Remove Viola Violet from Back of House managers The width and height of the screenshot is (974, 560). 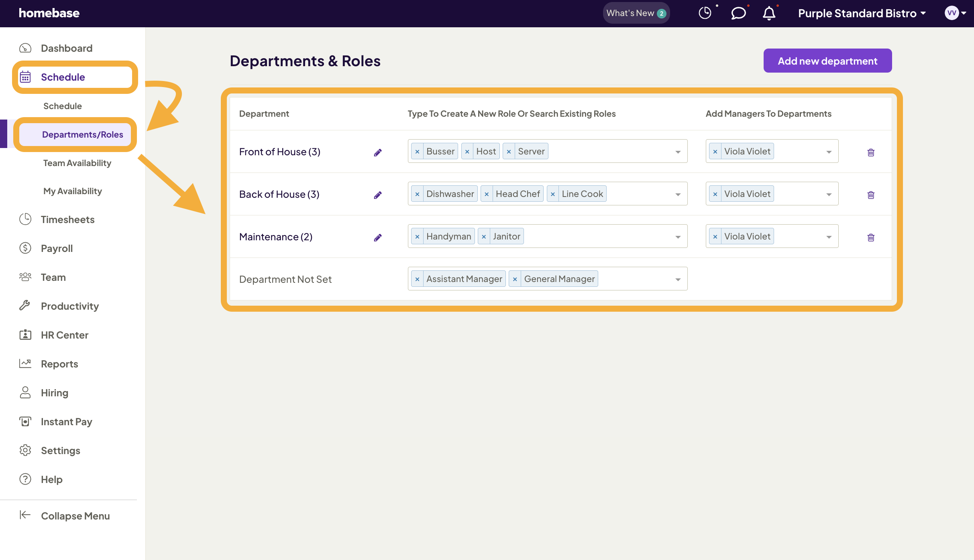tap(715, 193)
